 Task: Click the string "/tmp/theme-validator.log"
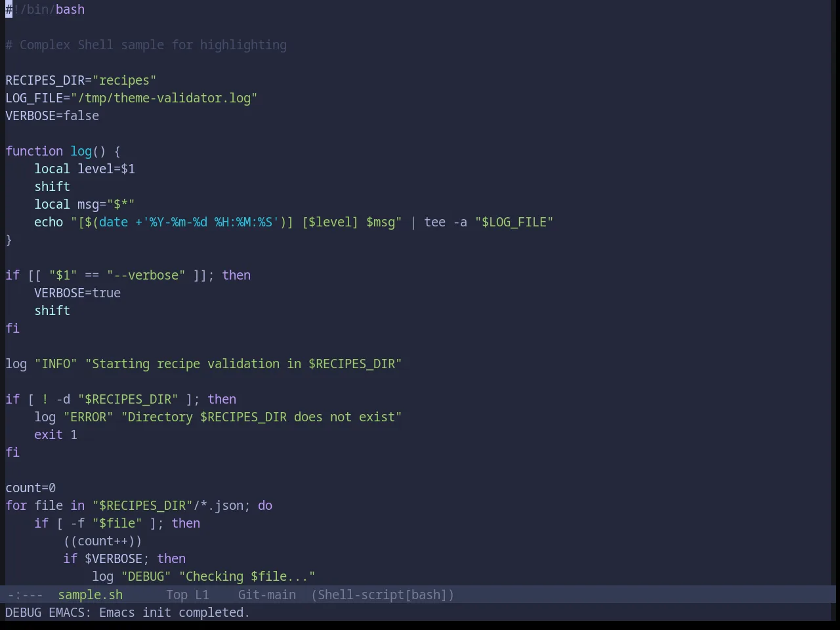(x=164, y=98)
